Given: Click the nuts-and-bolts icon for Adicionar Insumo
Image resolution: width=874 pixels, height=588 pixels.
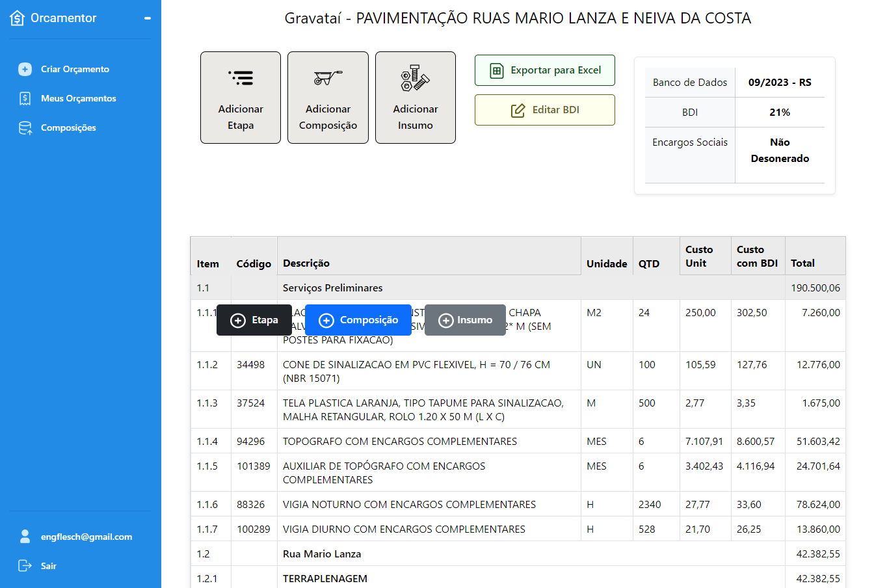Looking at the screenshot, I should click(416, 77).
